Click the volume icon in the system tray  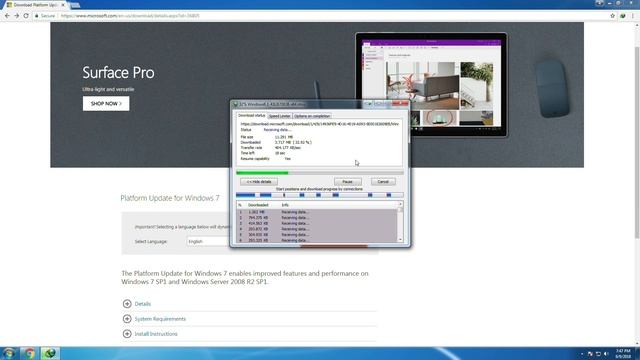pos(606,354)
